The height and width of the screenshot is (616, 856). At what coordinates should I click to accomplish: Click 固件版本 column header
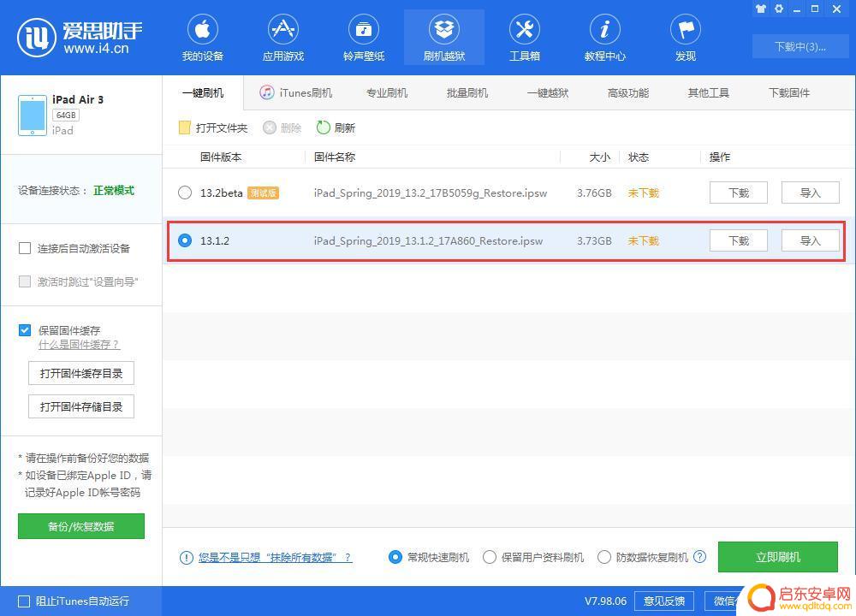pos(221,157)
